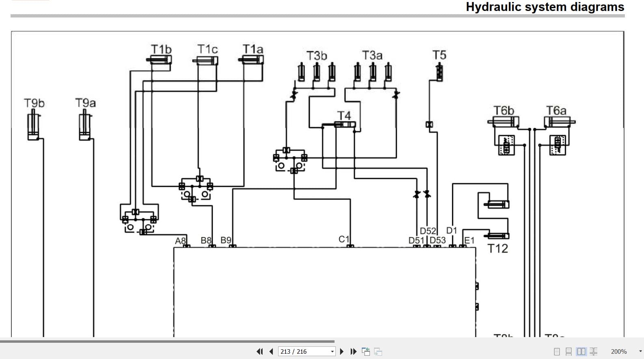Click port label D51
Screen dimensions: 644x359
click(x=416, y=240)
